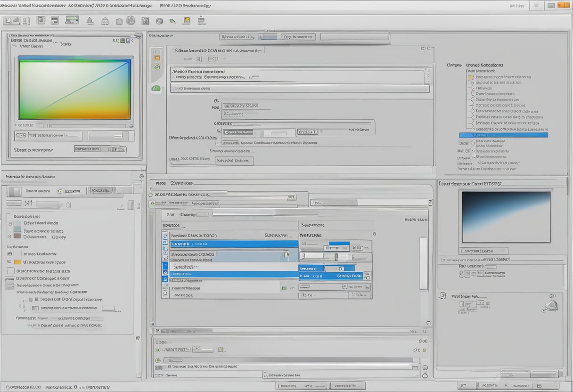573x392 pixels.
Task: Click the green pill icon below the vertical strip
Action: point(156,88)
